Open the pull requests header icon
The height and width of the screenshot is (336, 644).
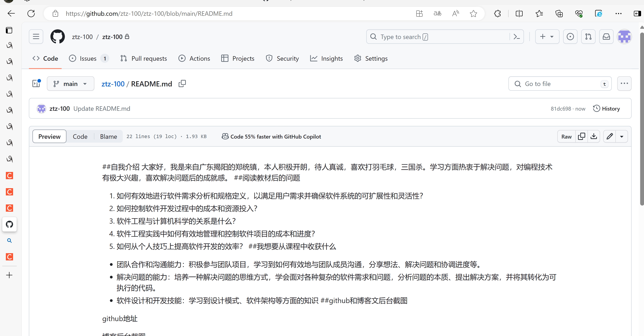click(x=588, y=37)
